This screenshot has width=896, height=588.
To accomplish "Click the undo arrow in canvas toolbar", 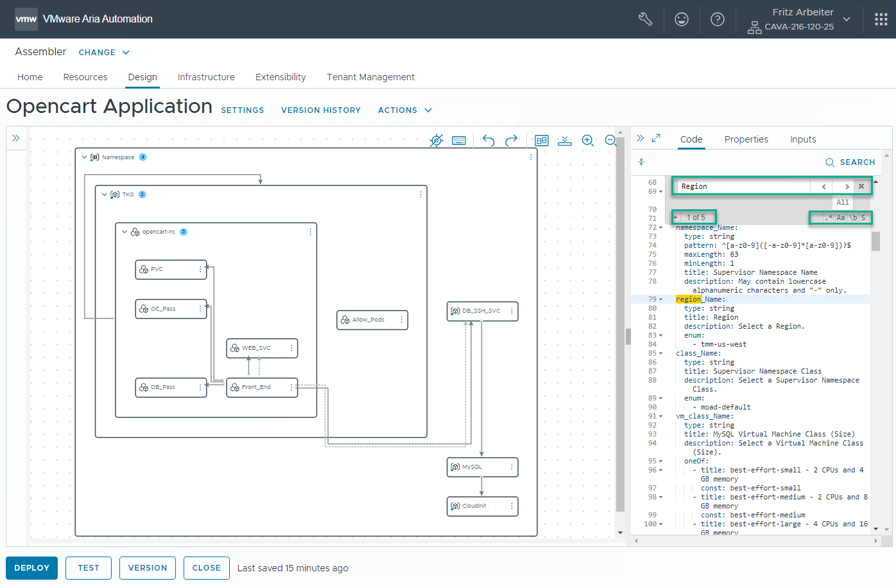I will 488,141.
